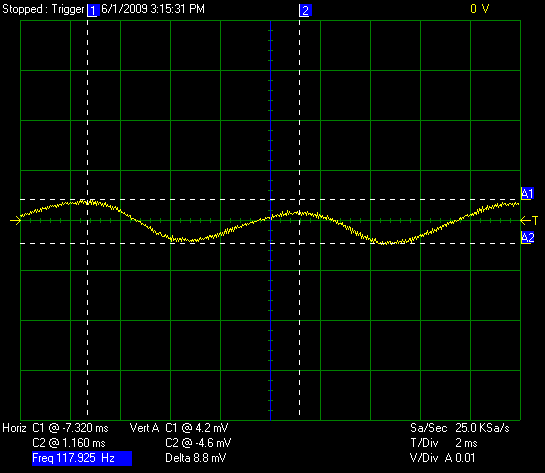This screenshot has height=473, width=545.
Task: Click the Delta 8.8 mV readout
Action: tap(196, 458)
